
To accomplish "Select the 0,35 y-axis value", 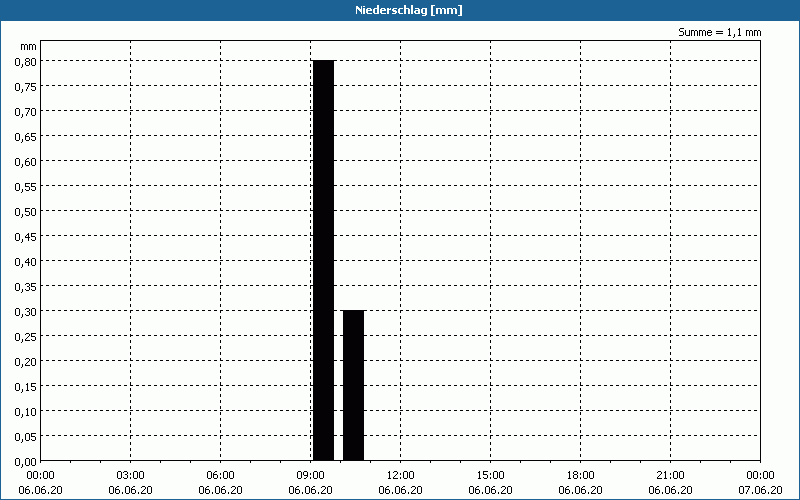I will click(x=26, y=287).
